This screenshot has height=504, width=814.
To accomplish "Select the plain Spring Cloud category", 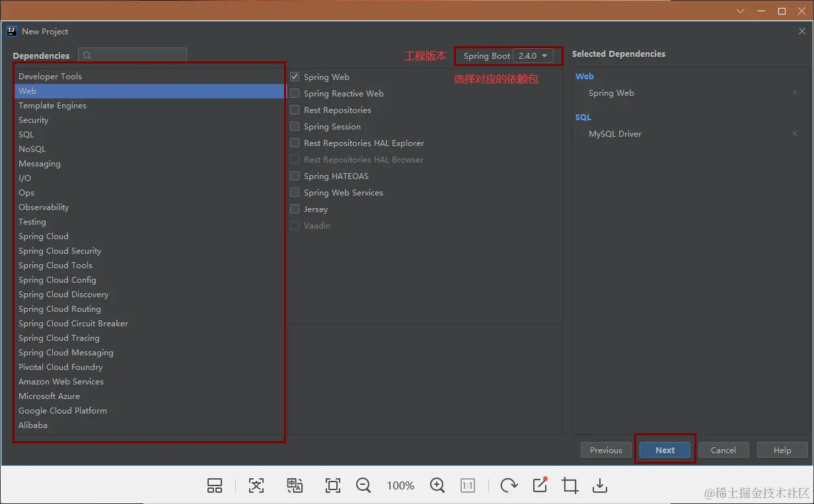I will (x=149, y=236).
